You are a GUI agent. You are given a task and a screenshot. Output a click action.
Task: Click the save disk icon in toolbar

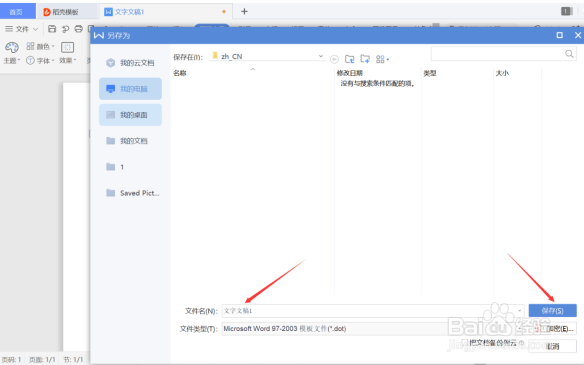point(52,29)
